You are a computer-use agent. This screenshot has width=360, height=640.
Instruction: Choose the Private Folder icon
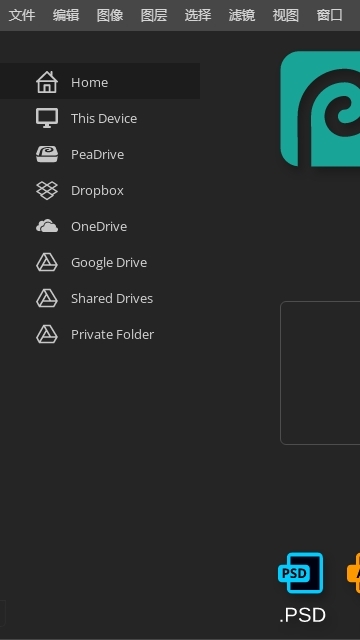coord(47,334)
